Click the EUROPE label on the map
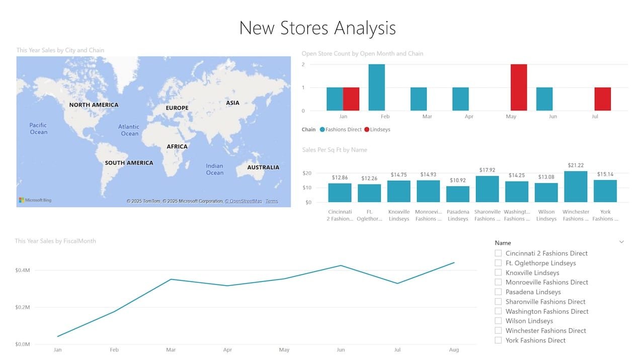 [x=177, y=108]
